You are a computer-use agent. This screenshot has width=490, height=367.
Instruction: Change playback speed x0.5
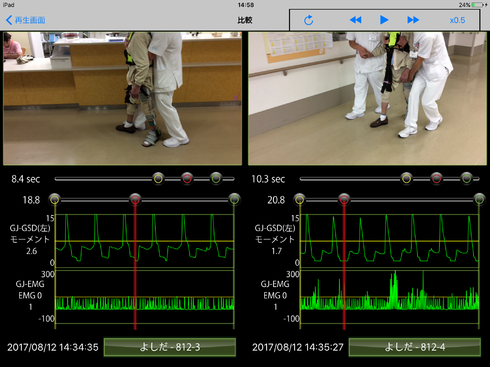(457, 20)
